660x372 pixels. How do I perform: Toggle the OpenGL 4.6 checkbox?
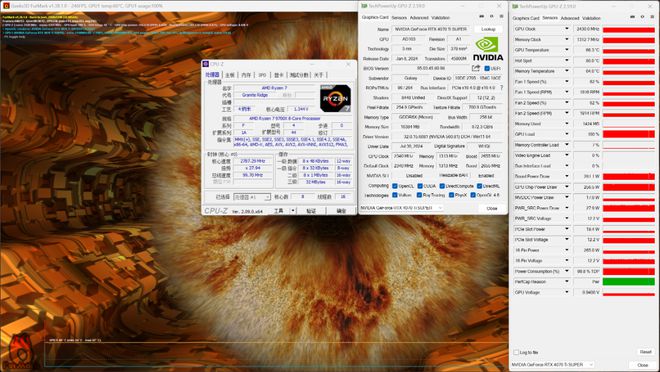tap(473, 195)
